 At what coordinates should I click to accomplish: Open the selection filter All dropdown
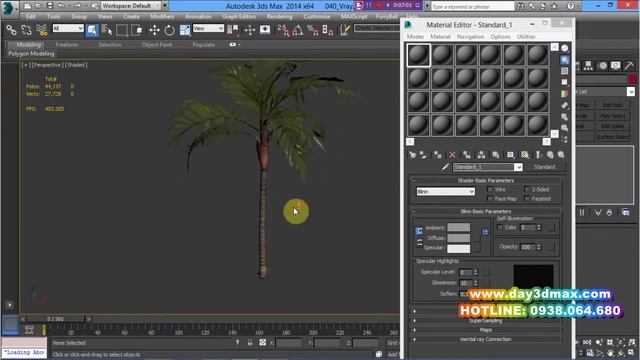68,28
